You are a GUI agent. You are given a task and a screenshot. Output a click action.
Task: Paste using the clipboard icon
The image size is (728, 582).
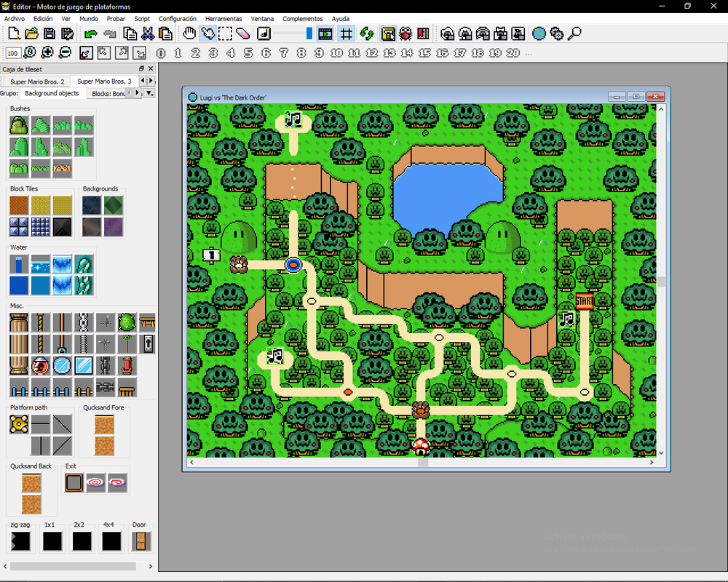click(x=165, y=33)
